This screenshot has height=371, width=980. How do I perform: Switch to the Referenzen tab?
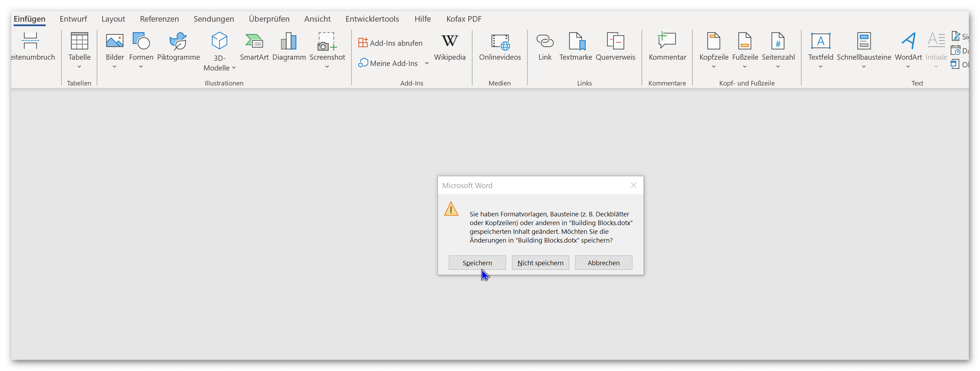[159, 18]
